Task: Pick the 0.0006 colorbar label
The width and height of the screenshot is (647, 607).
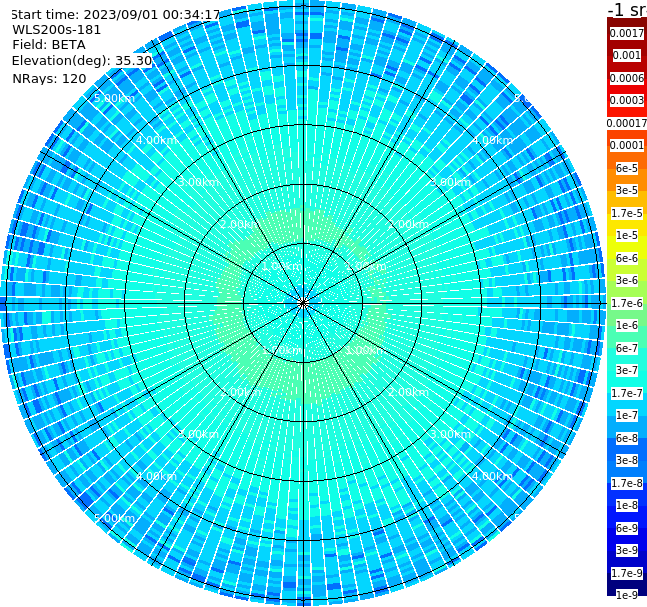Action: (627, 78)
